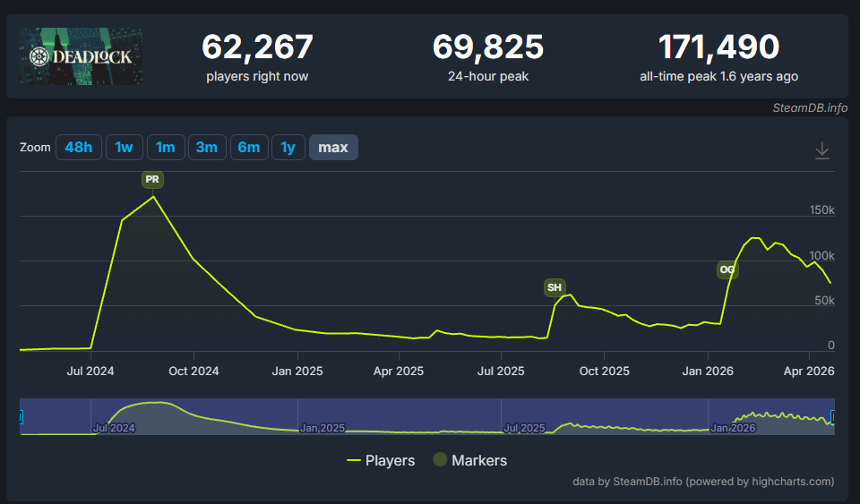The image size is (860, 504).
Task: Select the PR marker on the chart
Action: tap(152, 179)
